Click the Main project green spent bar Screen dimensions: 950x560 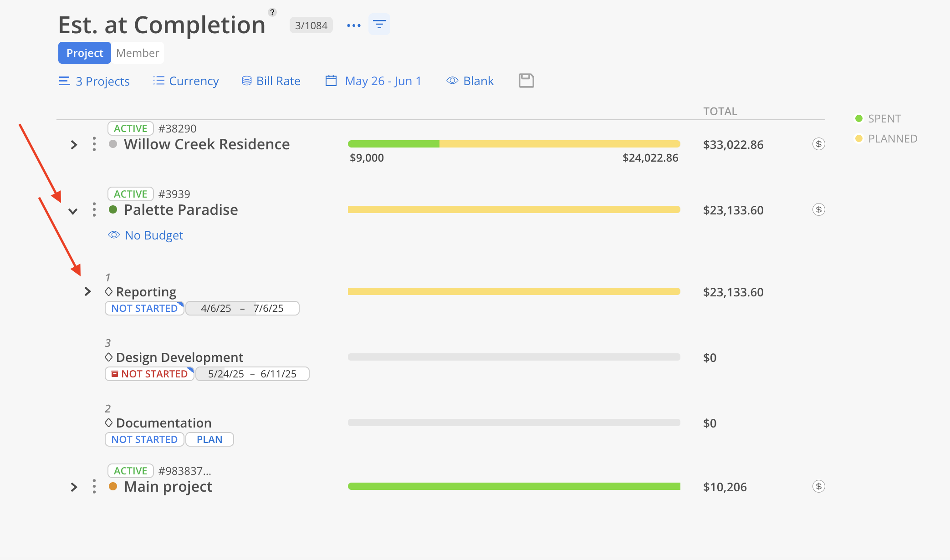click(x=514, y=486)
